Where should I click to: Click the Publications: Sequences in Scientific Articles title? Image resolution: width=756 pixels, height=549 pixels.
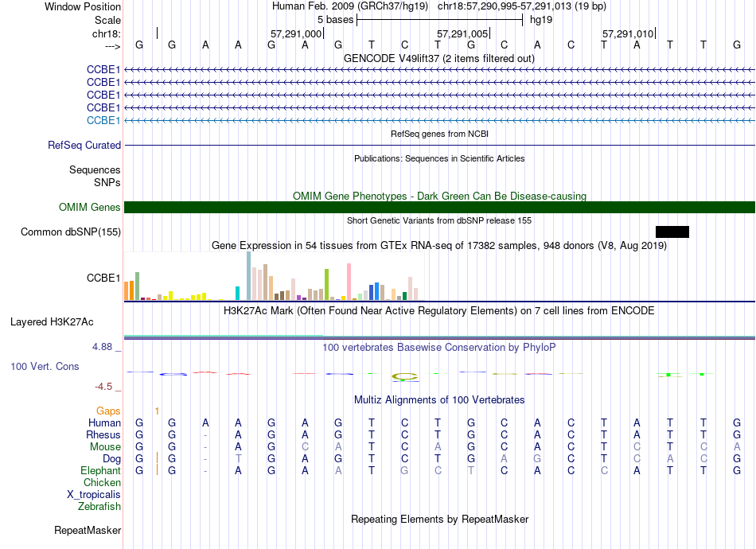(439, 158)
